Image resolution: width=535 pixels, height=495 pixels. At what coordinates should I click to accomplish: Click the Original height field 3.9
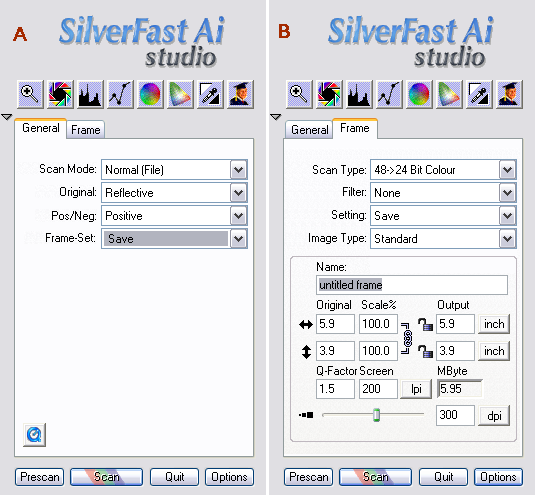pyautogui.click(x=335, y=351)
